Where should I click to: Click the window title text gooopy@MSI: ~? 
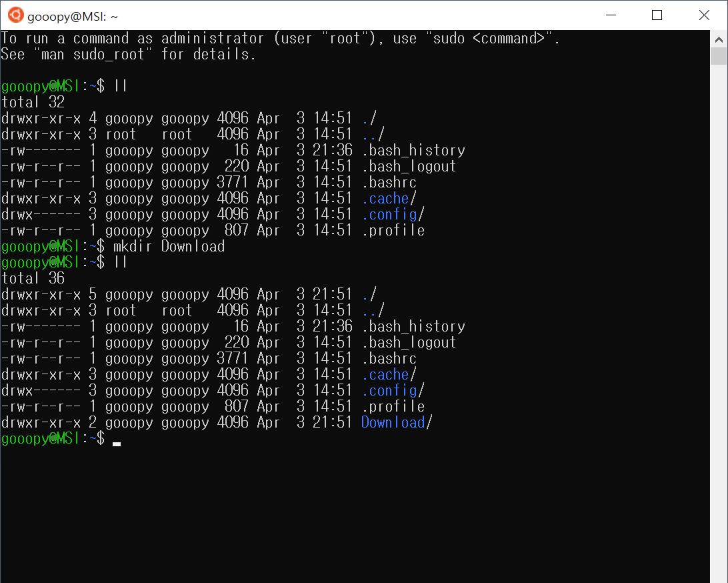73,17
